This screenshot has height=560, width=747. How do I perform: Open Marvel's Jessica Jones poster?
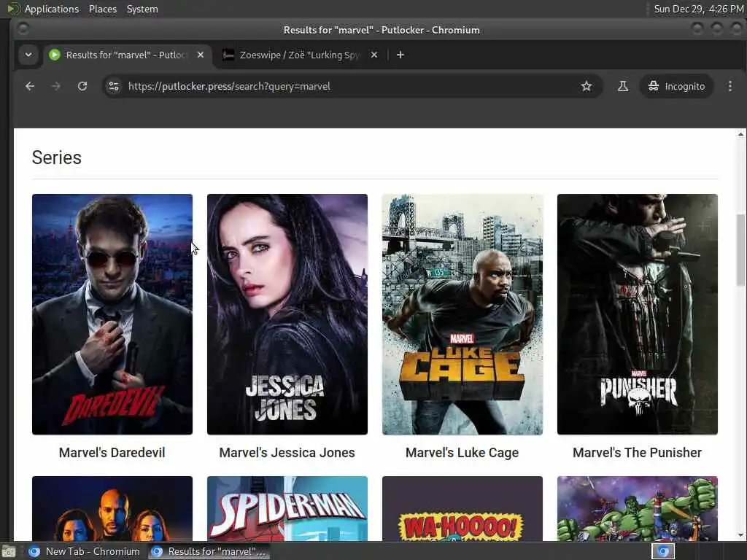(287, 314)
